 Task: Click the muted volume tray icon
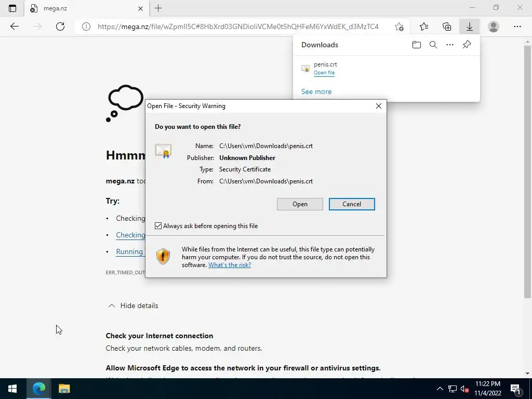[465, 389]
